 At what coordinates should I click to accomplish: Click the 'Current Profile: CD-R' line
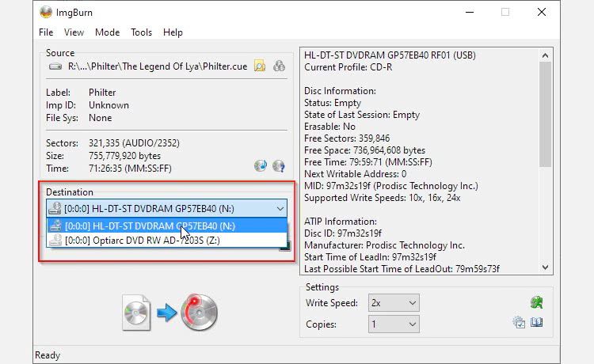tap(348, 67)
